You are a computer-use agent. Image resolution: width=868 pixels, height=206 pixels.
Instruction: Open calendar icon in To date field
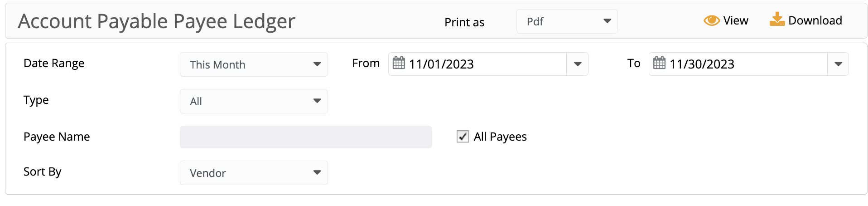click(x=659, y=63)
